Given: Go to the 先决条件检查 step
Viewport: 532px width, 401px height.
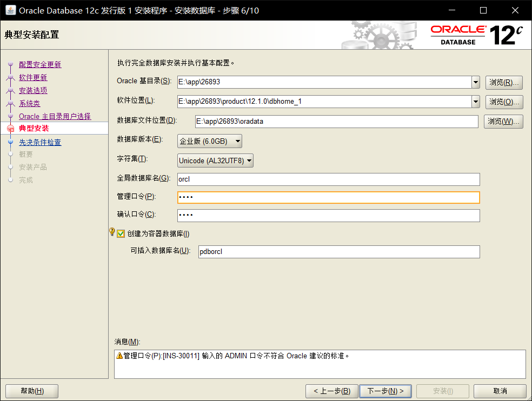Looking at the screenshot, I should point(40,142).
